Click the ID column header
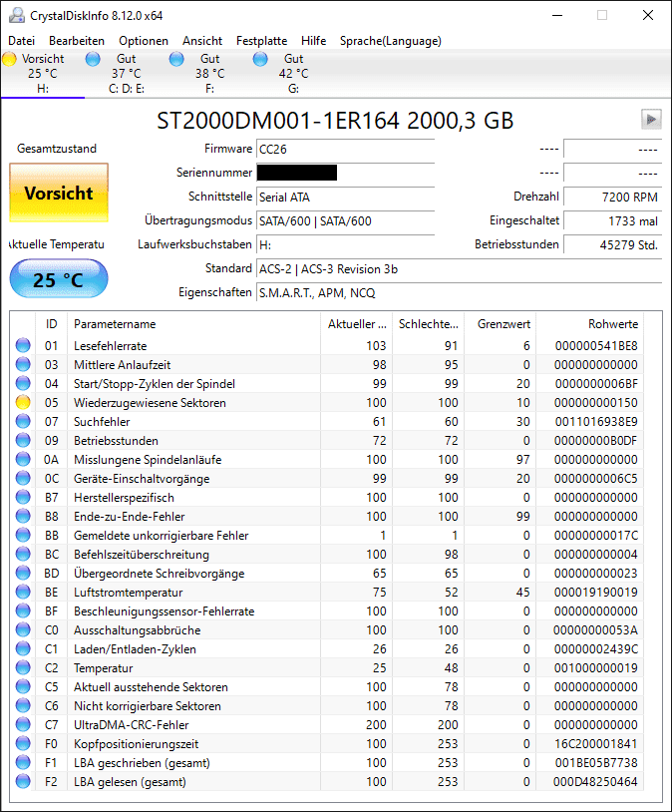 [x=51, y=324]
